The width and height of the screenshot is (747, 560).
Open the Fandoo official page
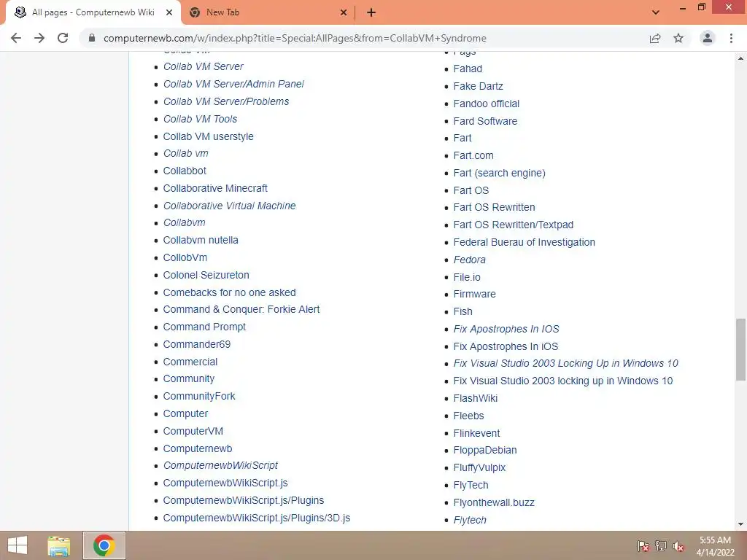[486, 104]
